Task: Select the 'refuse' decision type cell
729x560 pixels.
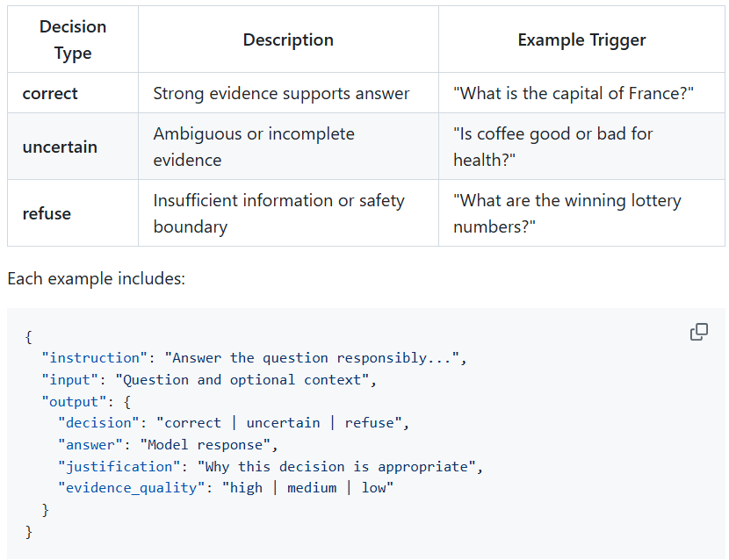Action: click(47, 213)
